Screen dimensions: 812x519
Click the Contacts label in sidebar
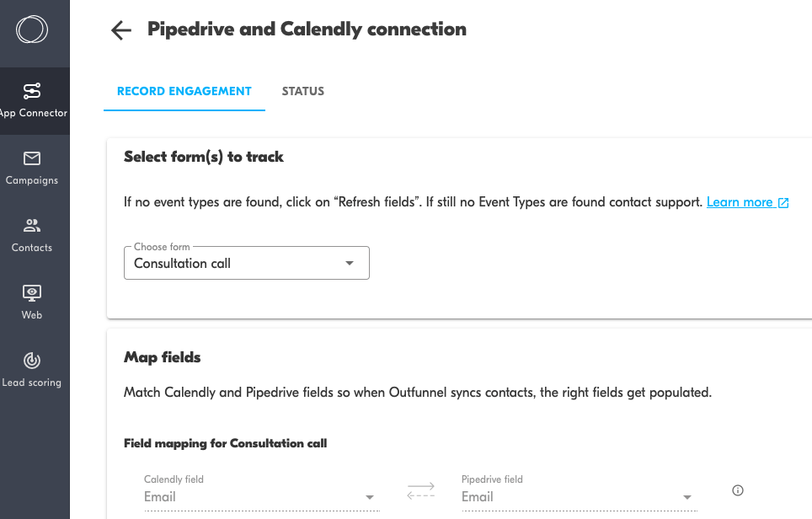[x=32, y=248]
